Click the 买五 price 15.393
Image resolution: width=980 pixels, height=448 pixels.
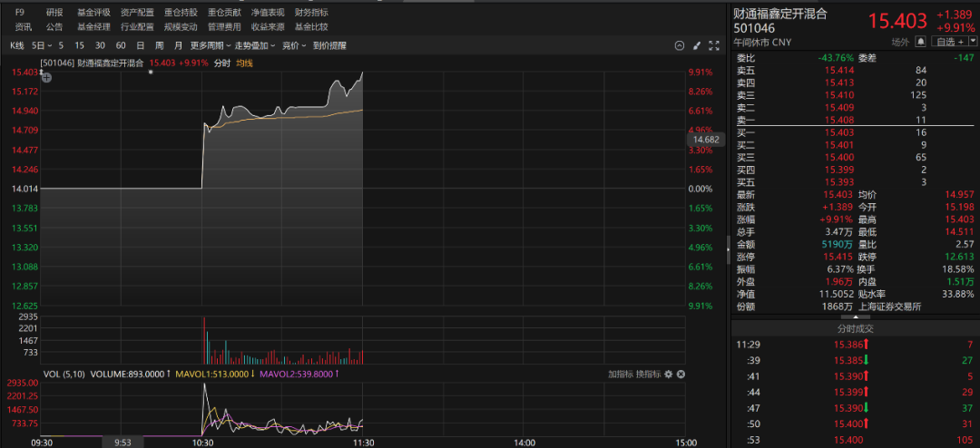click(x=838, y=181)
